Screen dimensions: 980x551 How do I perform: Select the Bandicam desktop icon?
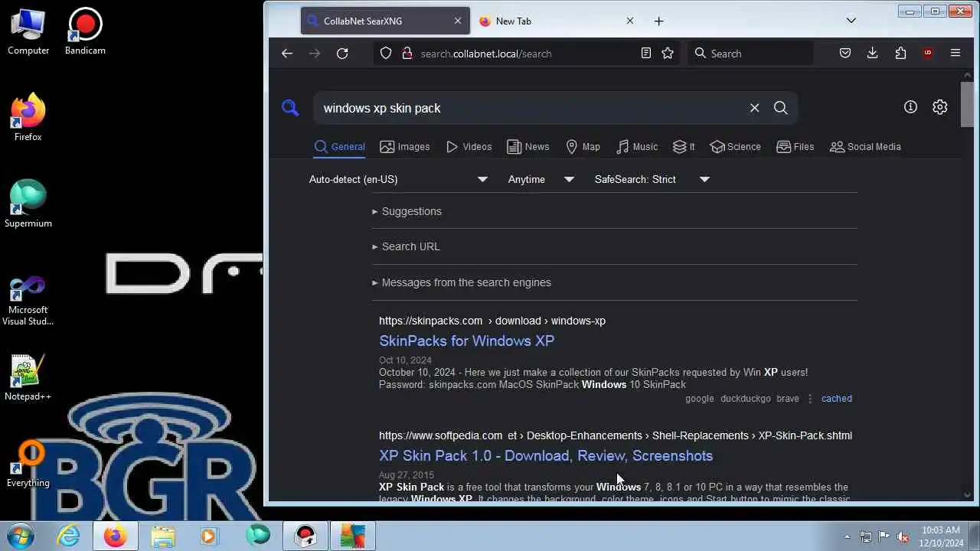click(x=85, y=31)
